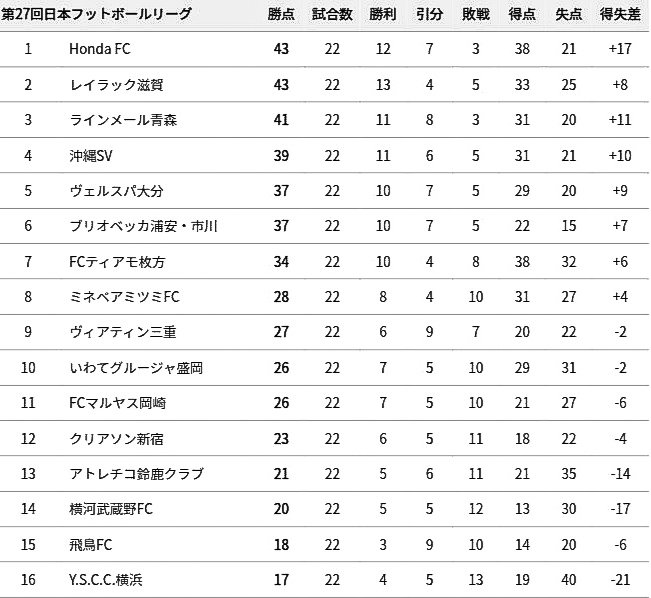The height and width of the screenshot is (598, 651).
Task: Click the ミネベアミツミFC team name
Action: coord(125,297)
